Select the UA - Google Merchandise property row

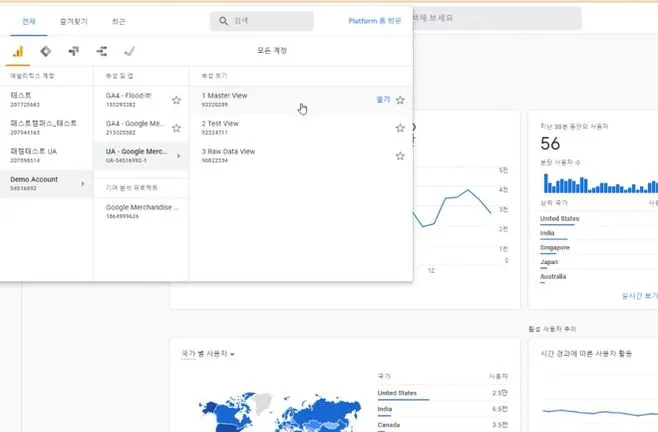(141, 156)
